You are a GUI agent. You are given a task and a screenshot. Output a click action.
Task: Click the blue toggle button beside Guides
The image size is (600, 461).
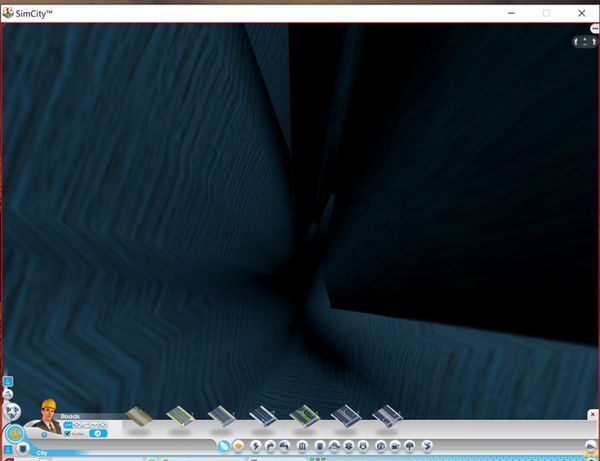tap(98, 433)
